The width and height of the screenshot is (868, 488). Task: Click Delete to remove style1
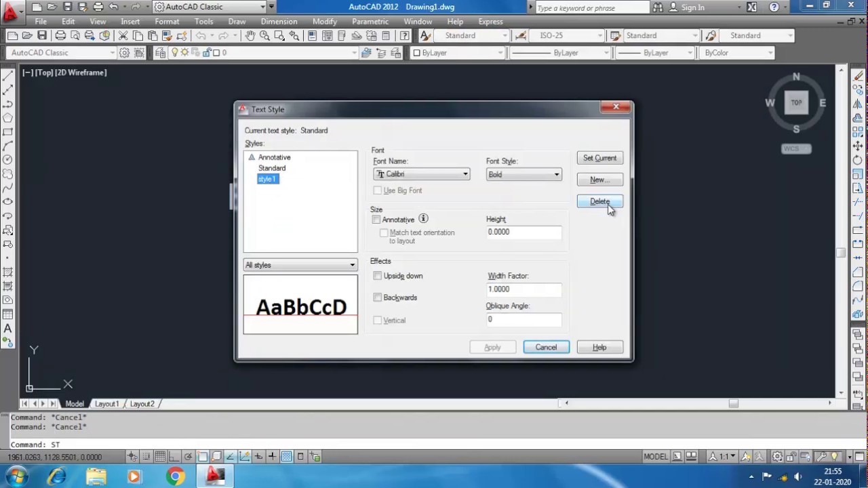pos(600,201)
